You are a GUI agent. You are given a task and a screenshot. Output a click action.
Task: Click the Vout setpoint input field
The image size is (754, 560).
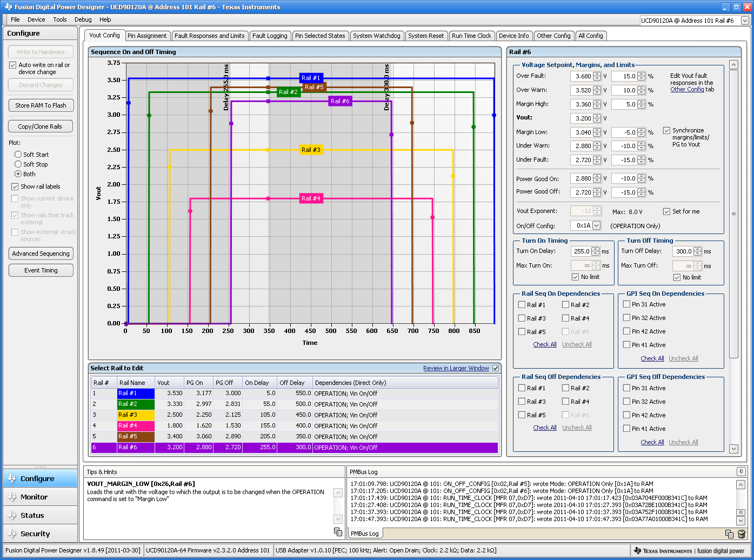(582, 118)
